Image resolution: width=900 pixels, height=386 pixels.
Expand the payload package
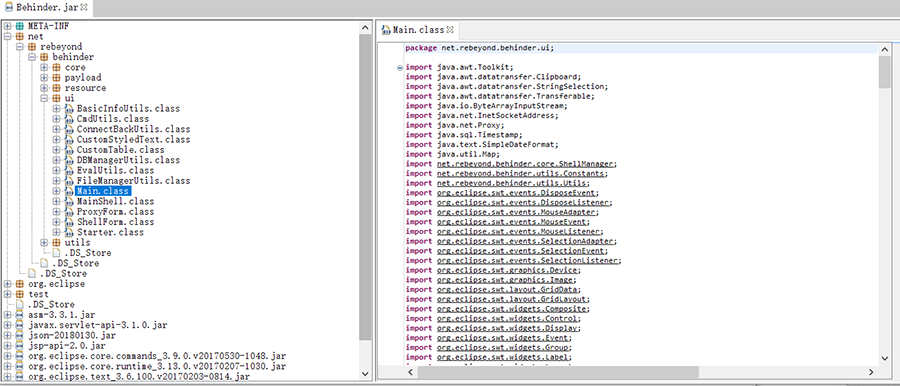[44, 78]
